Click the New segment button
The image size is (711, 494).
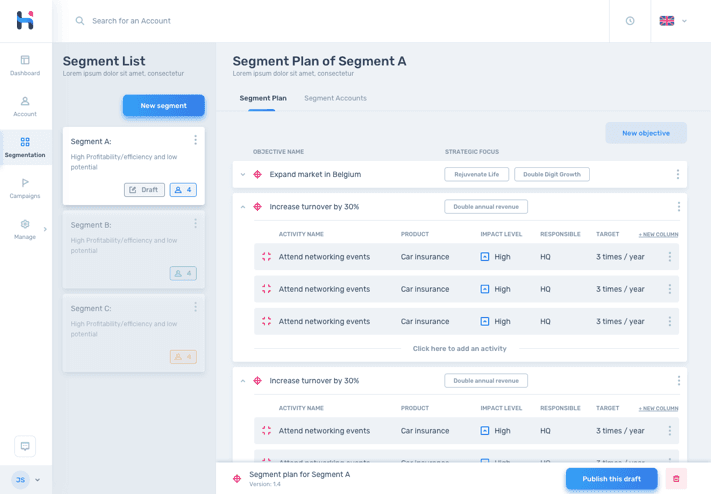click(x=164, y=105)
